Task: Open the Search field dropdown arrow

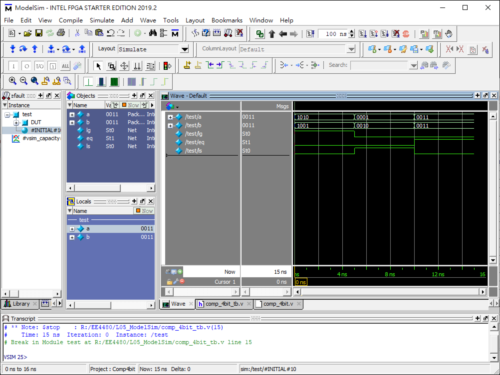Action: pos(413,65)
